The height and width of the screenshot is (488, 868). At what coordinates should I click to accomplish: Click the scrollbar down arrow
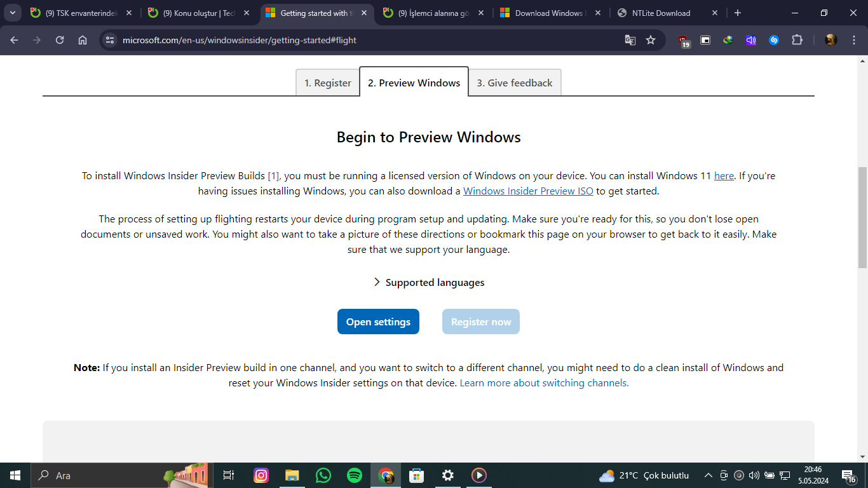[862, 457]
